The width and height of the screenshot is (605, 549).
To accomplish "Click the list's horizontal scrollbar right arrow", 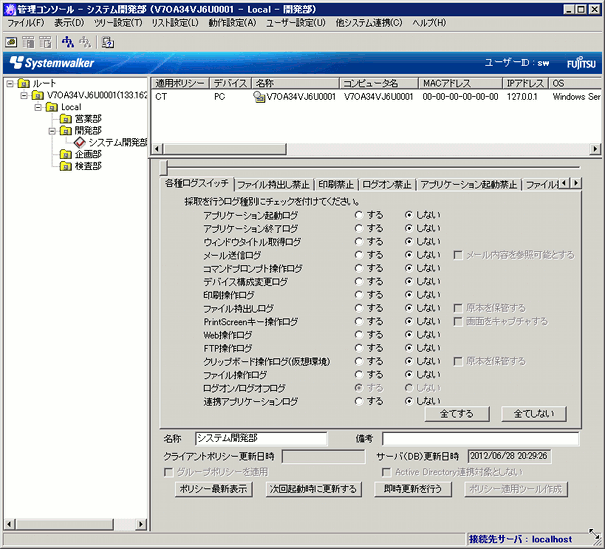I will 595,149.
